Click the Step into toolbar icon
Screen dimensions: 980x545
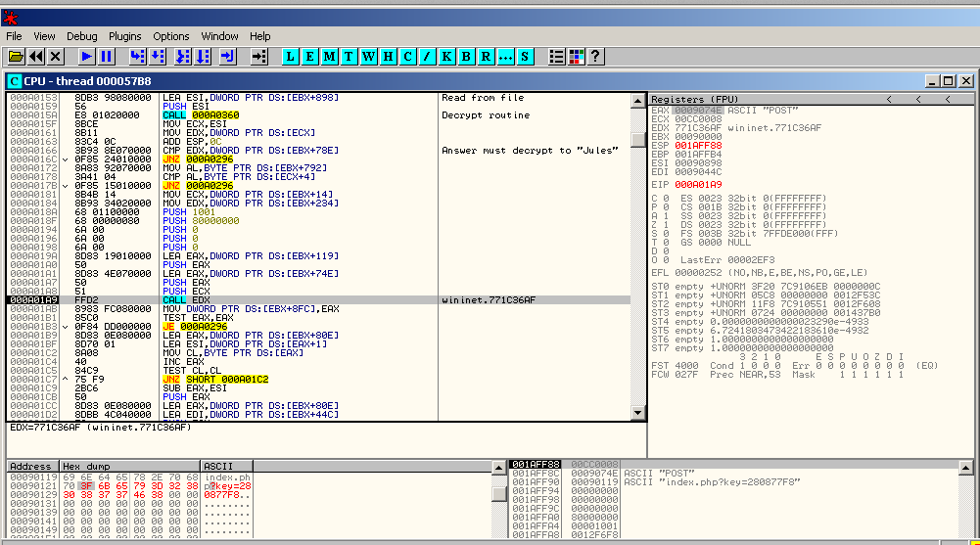137,57
